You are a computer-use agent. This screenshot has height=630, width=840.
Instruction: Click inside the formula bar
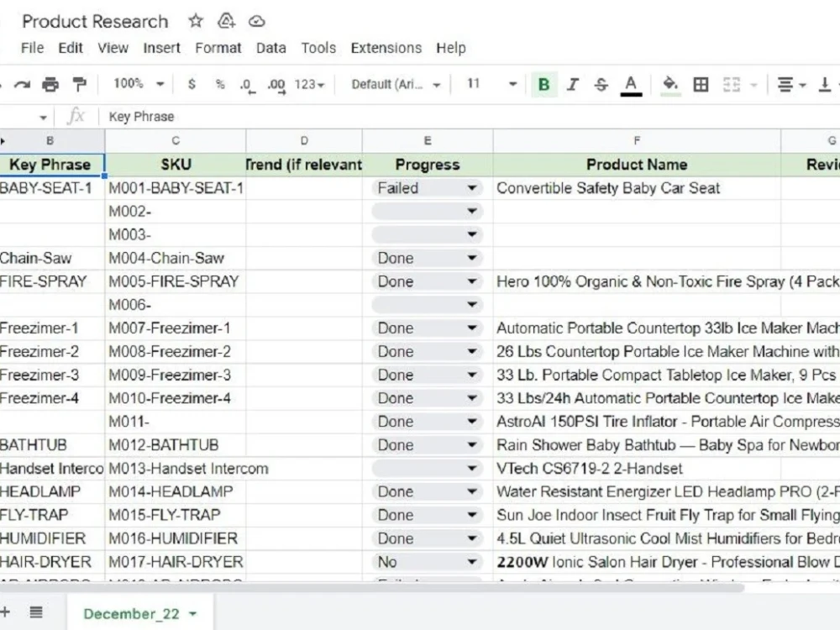[252, 116]
